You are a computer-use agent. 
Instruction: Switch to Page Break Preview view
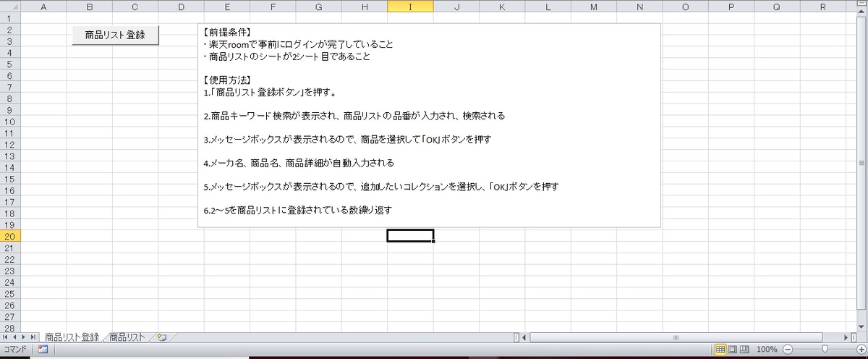(x=744, y=350)
